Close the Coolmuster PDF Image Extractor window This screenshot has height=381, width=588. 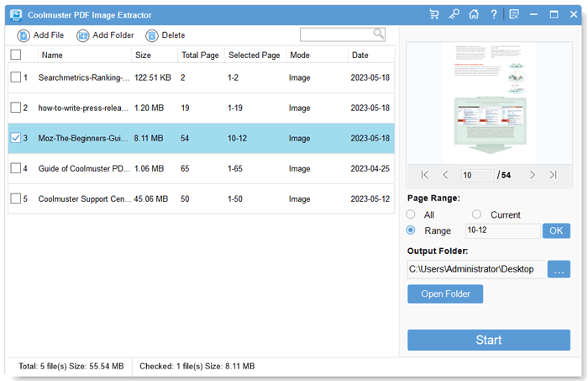pyautogui.click(x=574, y=14)
